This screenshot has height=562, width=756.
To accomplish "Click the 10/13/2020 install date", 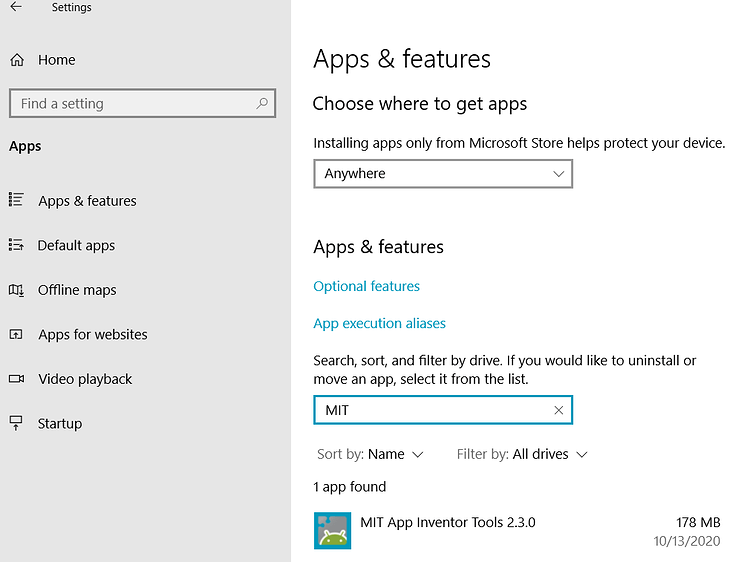I will tap(687, 541).
